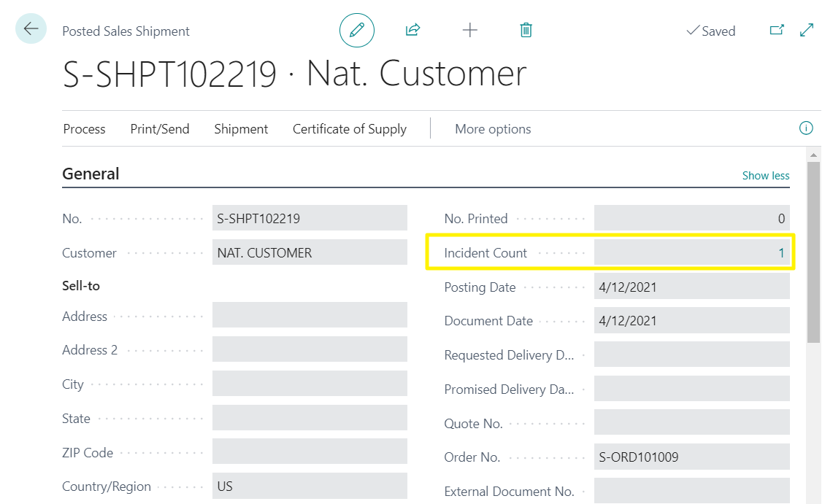Click the Customer field NAT. CUSTOMER
Image resolution: width=833 pixels, height=504 pixels.
pyautogui.click(x=309, y=253)
